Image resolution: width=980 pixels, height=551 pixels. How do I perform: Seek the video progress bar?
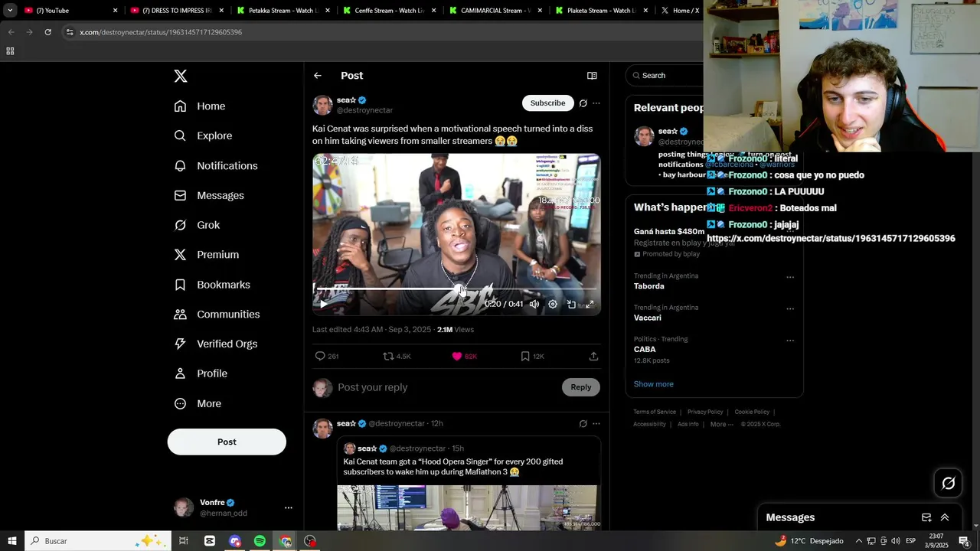pos(456,289)
